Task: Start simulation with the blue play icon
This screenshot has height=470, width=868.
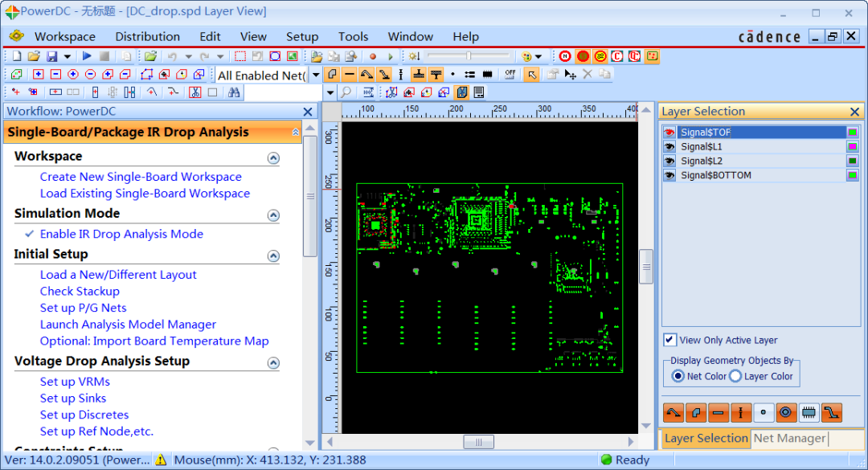Action: [87, 56]
